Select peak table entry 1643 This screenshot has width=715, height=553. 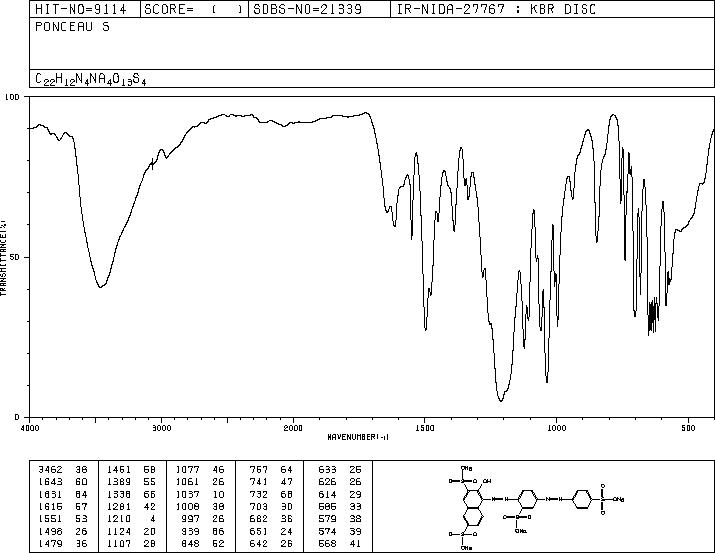coord(50,482)
